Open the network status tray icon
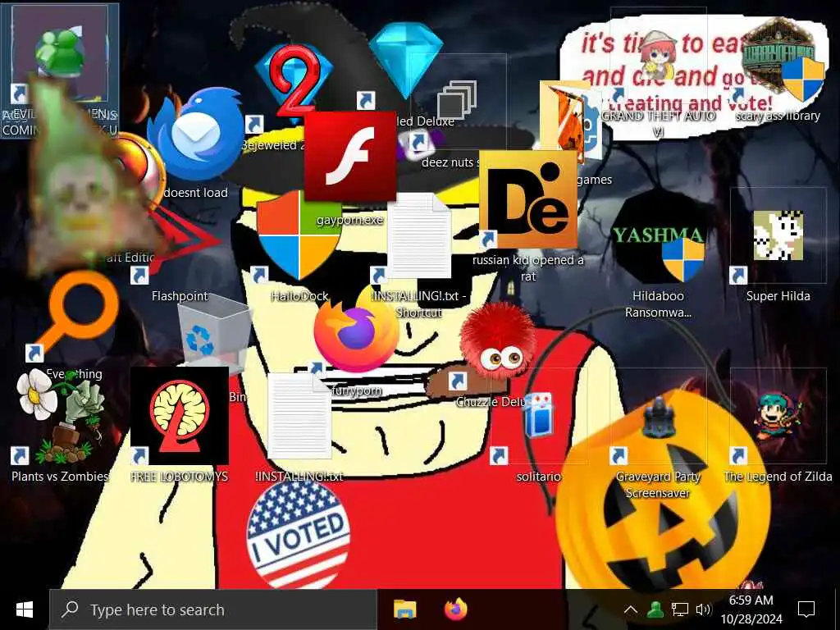This screenshot has width=840, height=630. click(x=679, y=609)
